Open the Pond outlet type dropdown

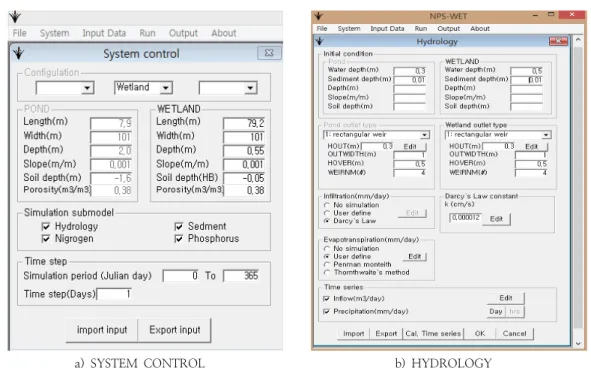(x=425, y=135)
